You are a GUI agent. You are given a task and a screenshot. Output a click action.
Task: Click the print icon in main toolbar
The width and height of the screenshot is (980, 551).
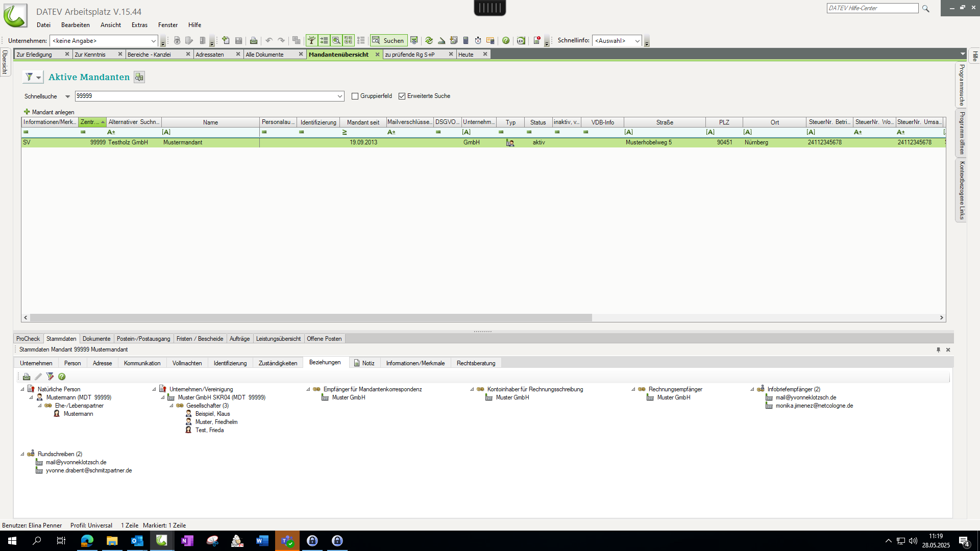click(x=254, y=41)
